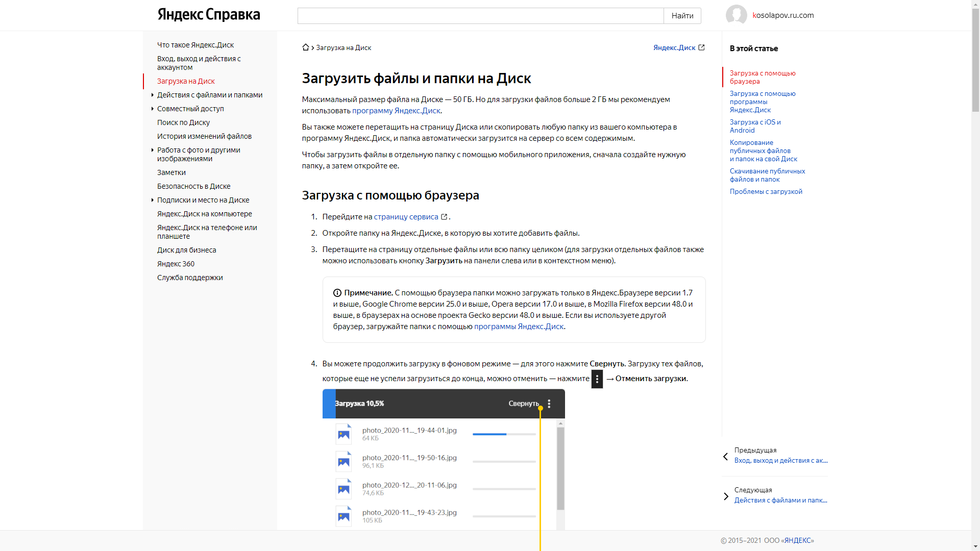Open the Яндекс Справка logo link
980x551 pixels.
tap(209, 15)
